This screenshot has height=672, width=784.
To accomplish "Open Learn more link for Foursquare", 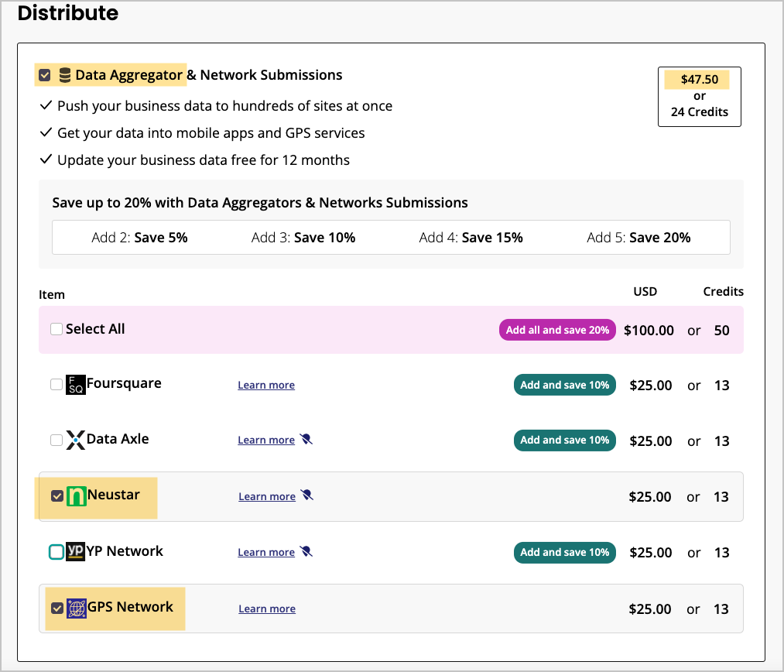I will coord(266,385).
